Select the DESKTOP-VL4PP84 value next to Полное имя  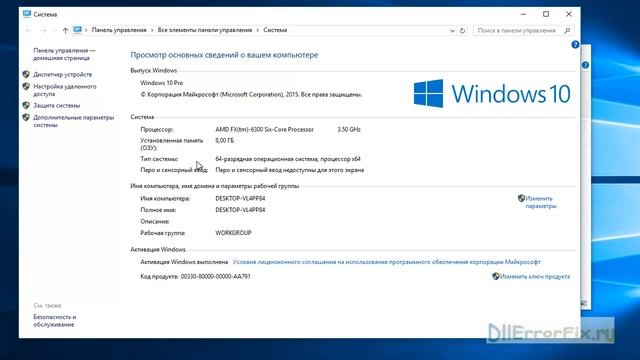click(x=240, y=210)
